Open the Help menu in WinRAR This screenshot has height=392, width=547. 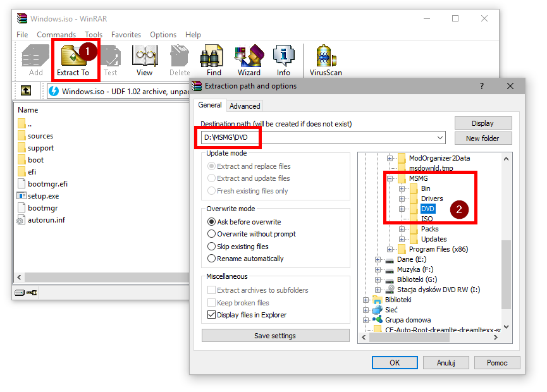(x=193, y=35)
